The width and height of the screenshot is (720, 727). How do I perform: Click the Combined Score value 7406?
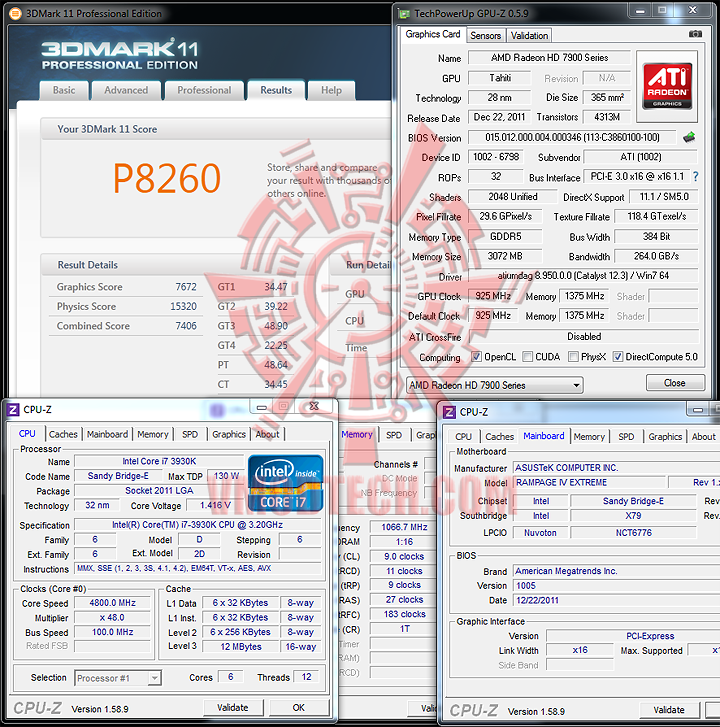coord(186,326)
